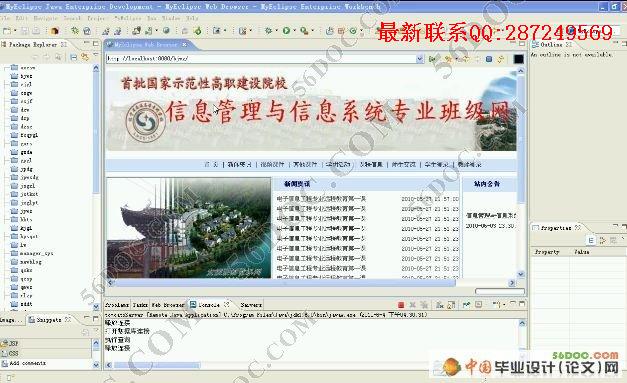Click the stop loading icon in browser toolbar
The height and width of the screenshot is (383, 627).
pos(489,59)
